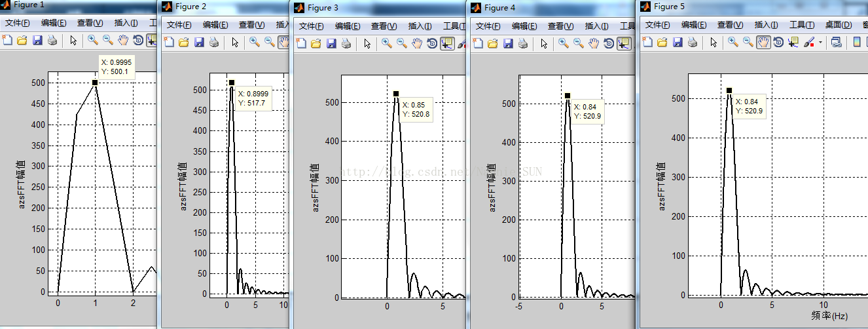Click Insert Colorbar icon in Figure 5
Screen dimensions: 868x329
857,42
